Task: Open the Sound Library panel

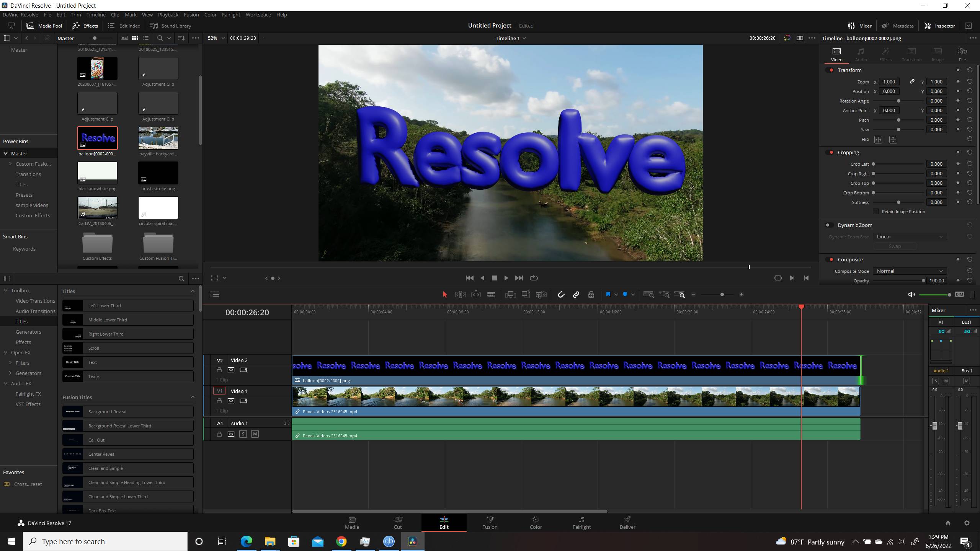Action: tap(170, 26)
